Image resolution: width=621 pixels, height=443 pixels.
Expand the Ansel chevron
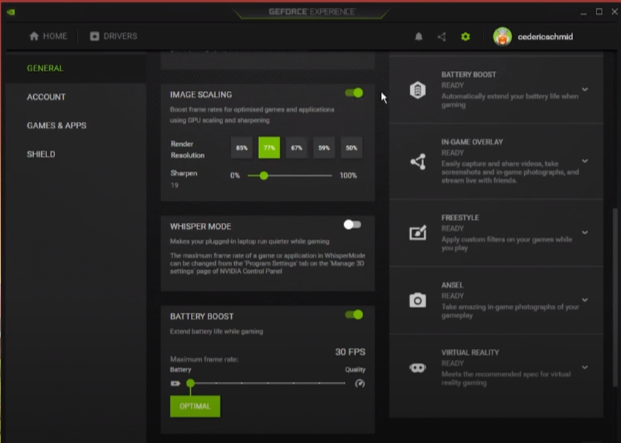[x=585, y=300]
